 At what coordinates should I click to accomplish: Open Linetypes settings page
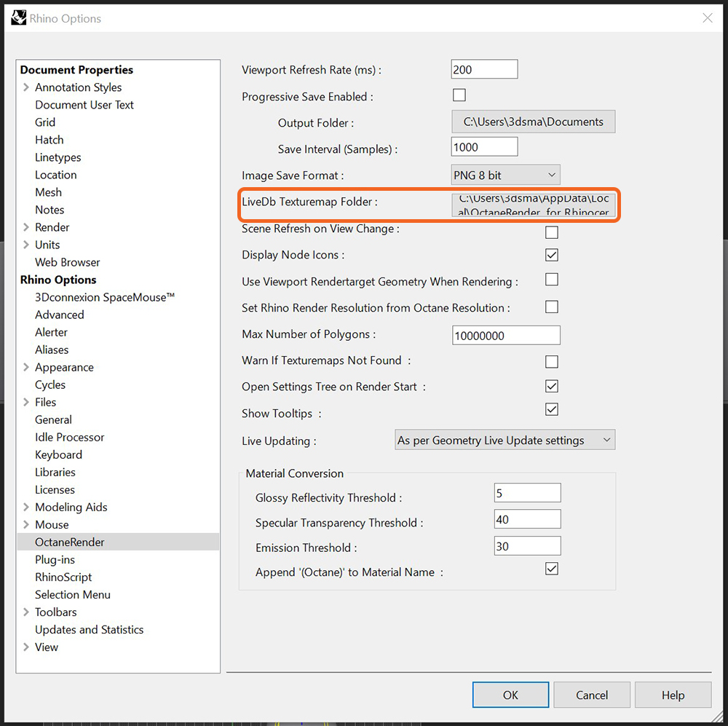click(58, 157)
